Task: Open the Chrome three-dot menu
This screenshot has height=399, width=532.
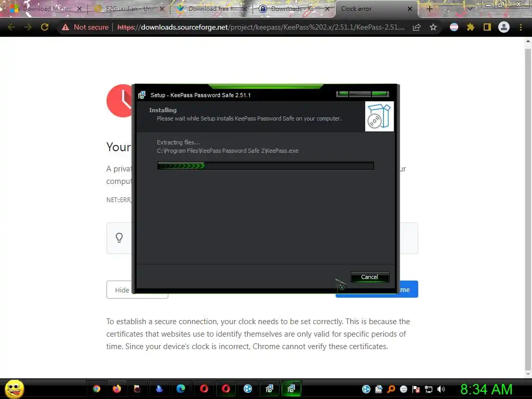Action: coord(521,27)
